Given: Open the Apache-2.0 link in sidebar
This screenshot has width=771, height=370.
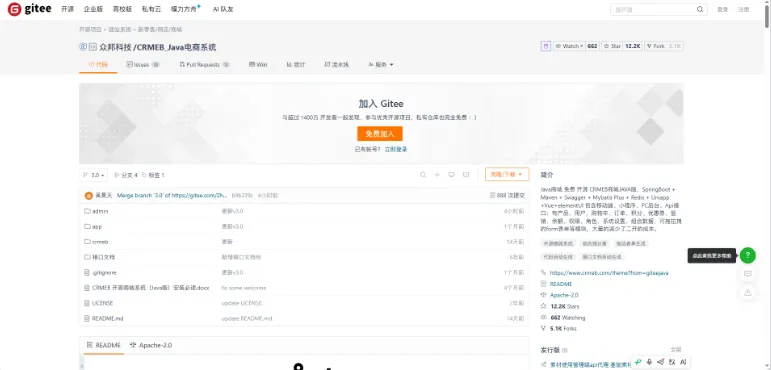Looking at the screenshot, I should point(564,295).
